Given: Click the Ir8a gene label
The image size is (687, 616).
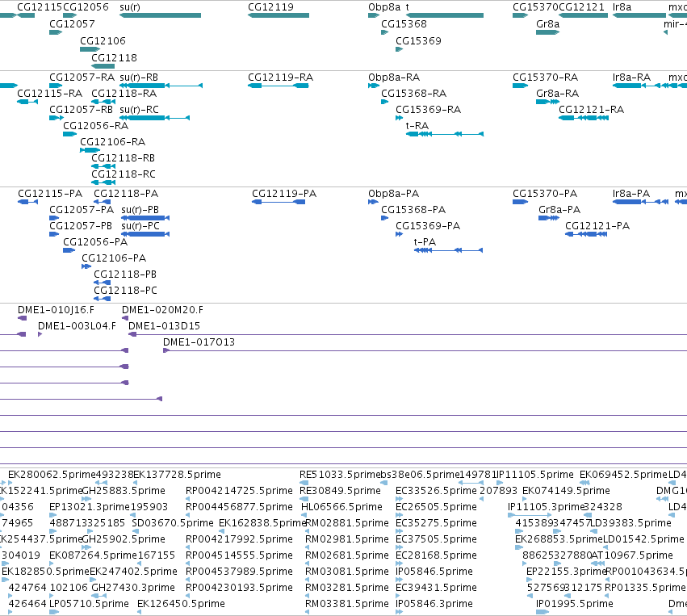Looking at the screenshot, I should tap(622, 7).
